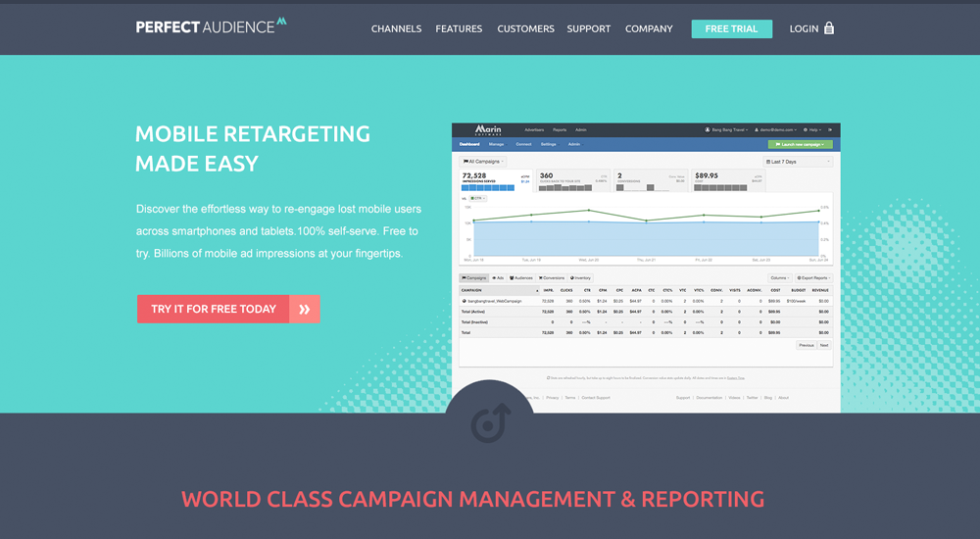Click the lock icon beside Login

coord(829,28)
